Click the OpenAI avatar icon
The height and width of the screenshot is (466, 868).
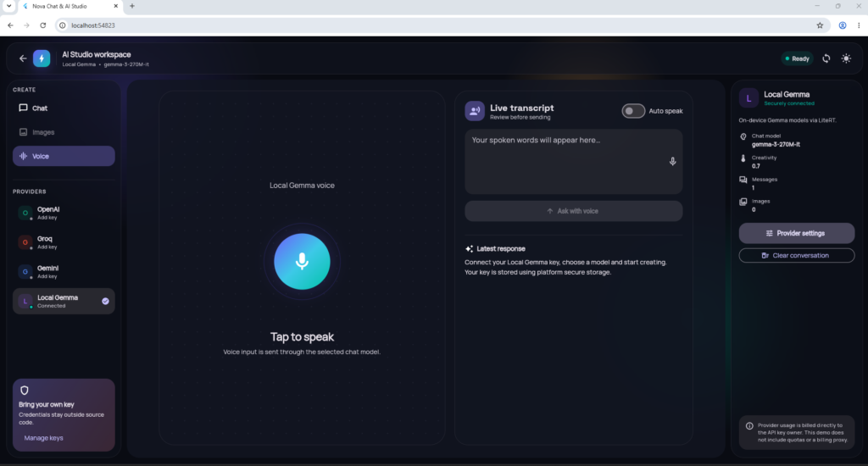pos(25,213)
